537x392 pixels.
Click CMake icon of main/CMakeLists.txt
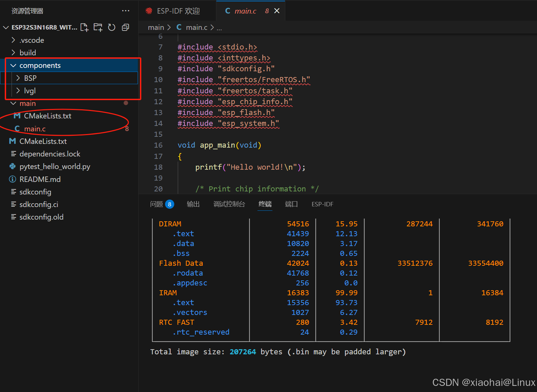(x=17, y=116)
